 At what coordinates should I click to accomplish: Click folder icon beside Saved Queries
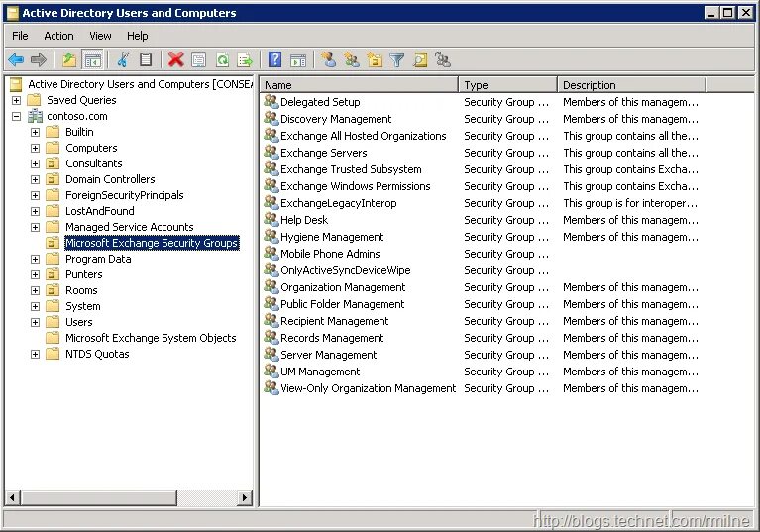(x=34, y=100)
